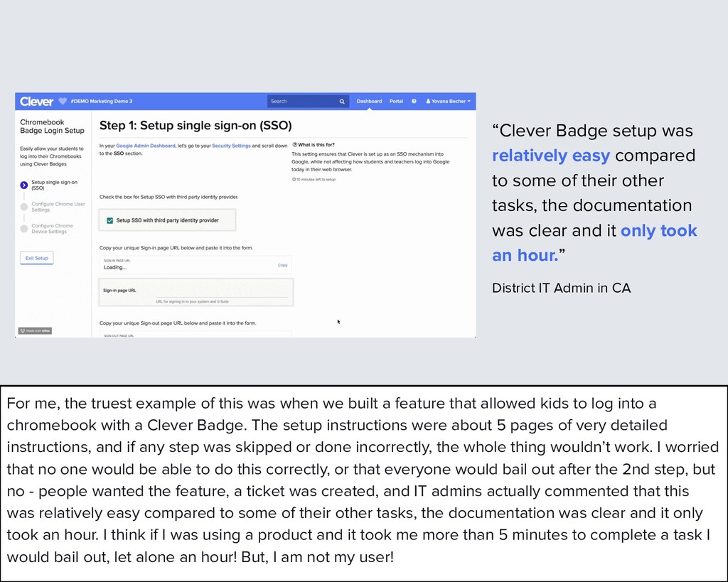Click the 'relatively easy' highlighted quote text
Viewport: 728px width, 582px height.
pyautogui.click(x=551, y=156)
